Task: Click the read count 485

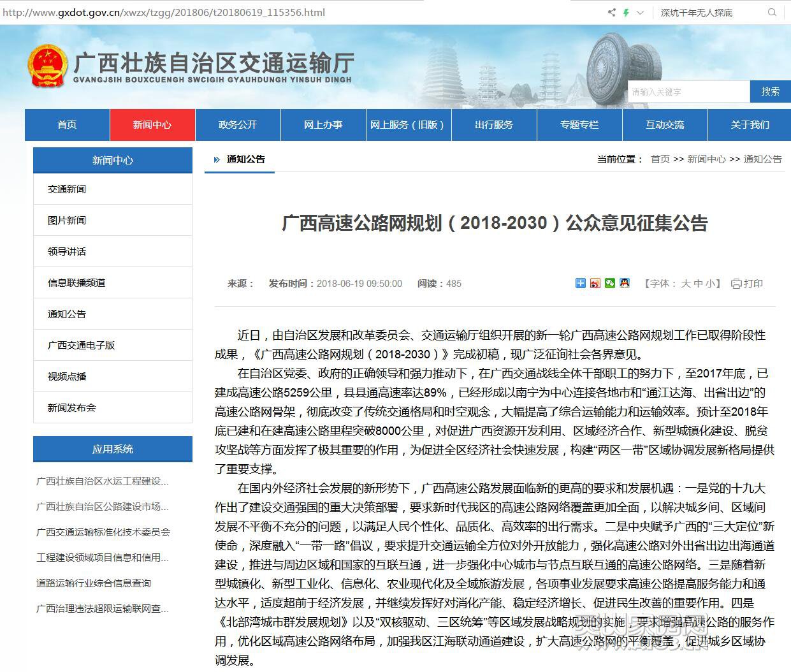Action: 454,284
